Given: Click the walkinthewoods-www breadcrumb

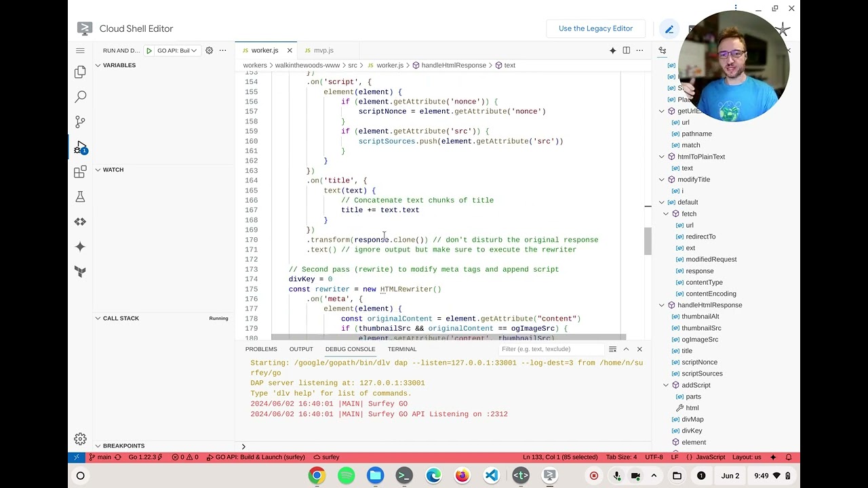Looking at the screenshot, I should point(307,65).
